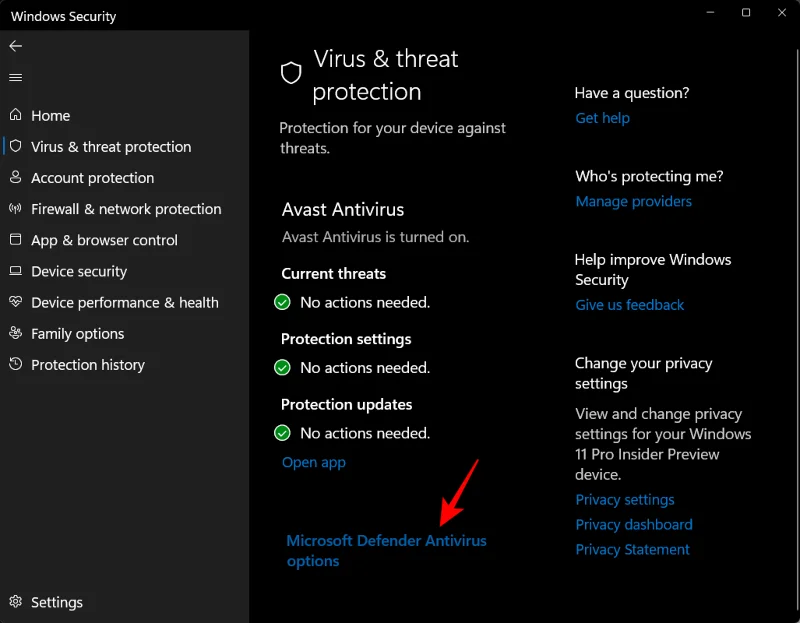Image resolution: width=800 pixels, height=623 pixels.
Task: Open Device performance & health via its icon
Action: [15, 302]
